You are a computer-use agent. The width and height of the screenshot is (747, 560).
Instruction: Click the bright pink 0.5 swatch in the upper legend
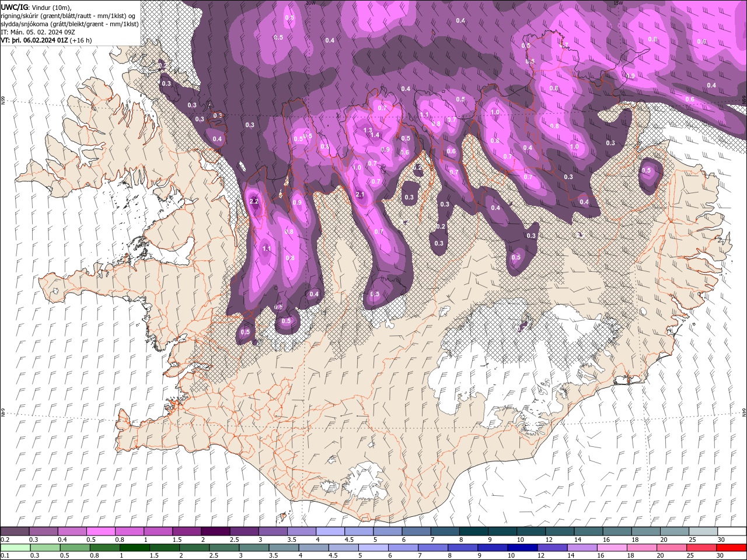click(x=100, y=531)
